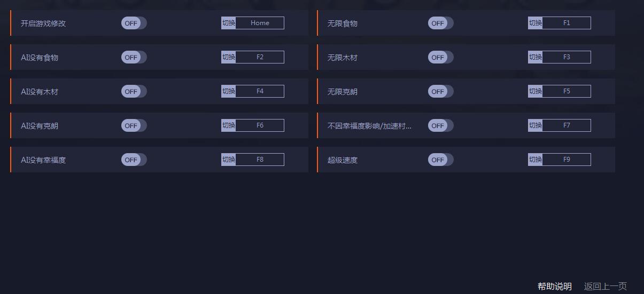Select the F2 hotkey box
644x294 pixels.
point(260,57)
